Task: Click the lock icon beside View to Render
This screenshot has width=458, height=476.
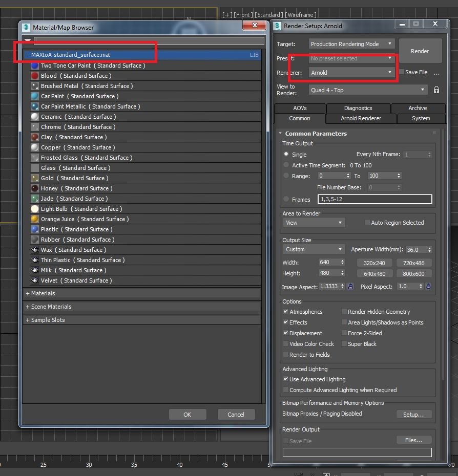Action: point(436,90)
